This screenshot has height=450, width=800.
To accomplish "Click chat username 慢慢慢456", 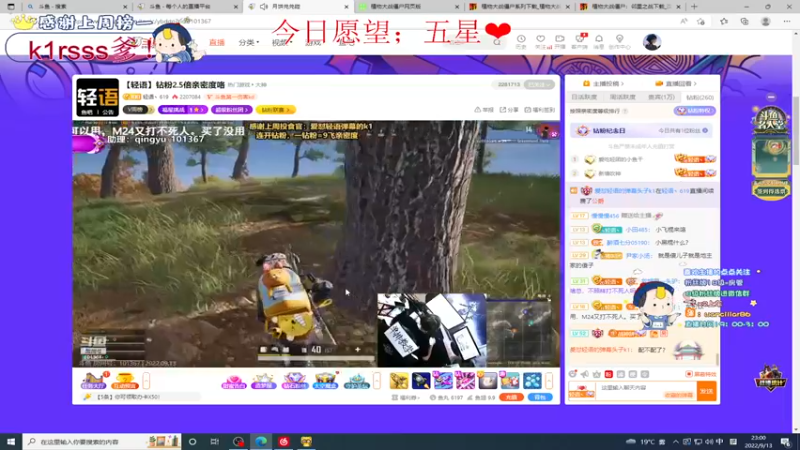I will [x=605, y=216].
